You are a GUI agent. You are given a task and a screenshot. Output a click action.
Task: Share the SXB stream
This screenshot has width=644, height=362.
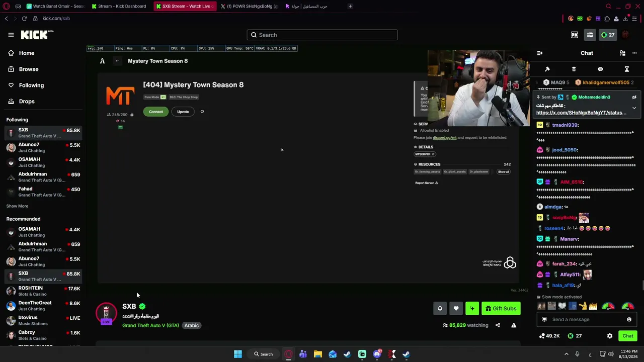[x=498, y=325]
